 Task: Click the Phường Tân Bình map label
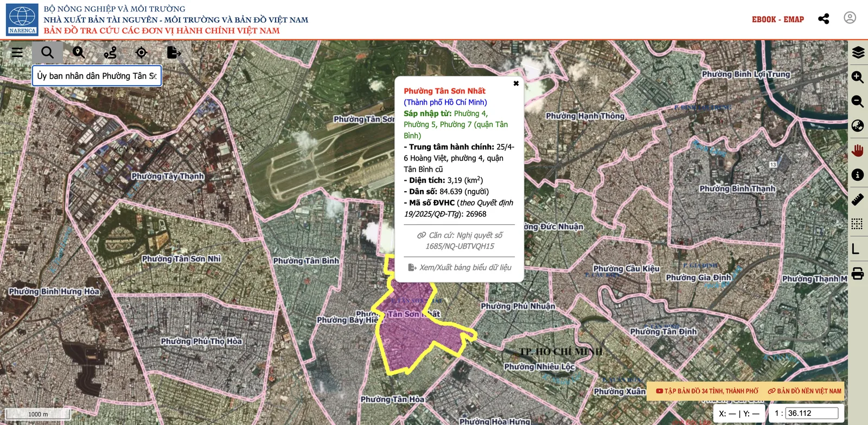306,261
